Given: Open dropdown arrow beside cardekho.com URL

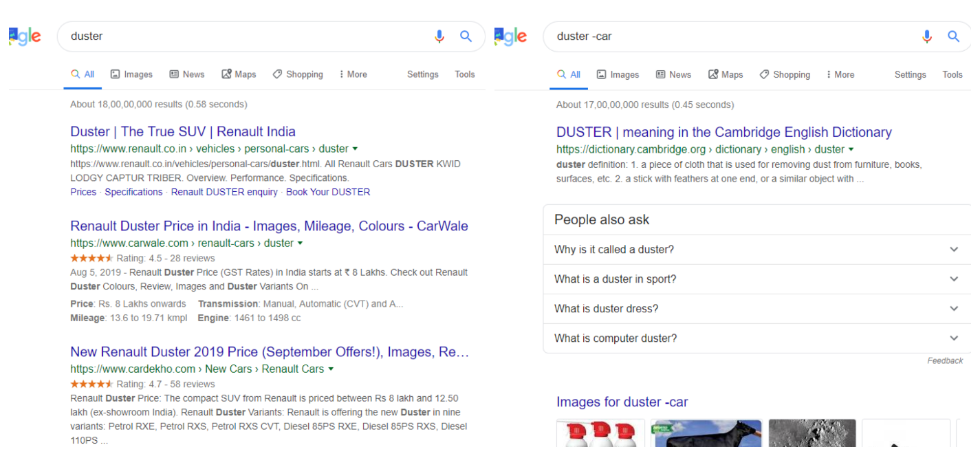Looking at the screenshot, I should pos(331,369).
